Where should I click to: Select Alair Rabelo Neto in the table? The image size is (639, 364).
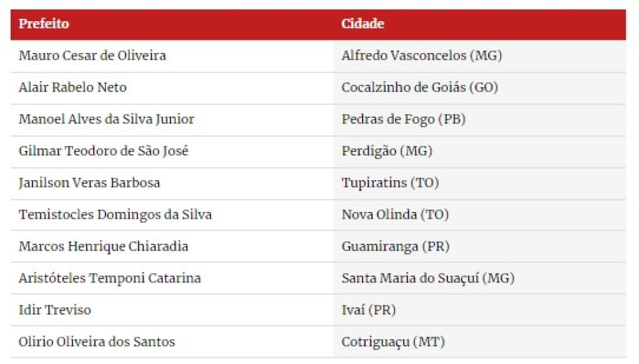(72, 87)
